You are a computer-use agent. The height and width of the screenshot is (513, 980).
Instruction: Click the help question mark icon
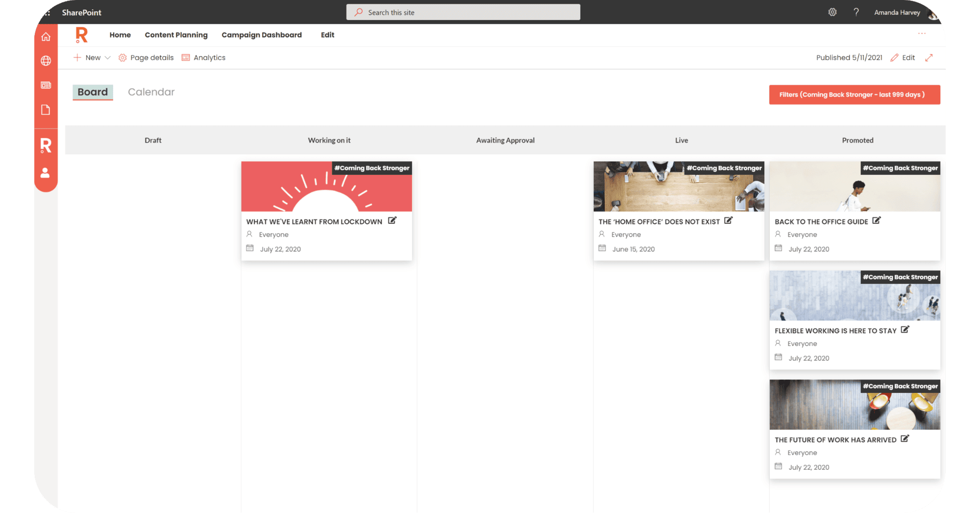pyautogui.click(x=856, y=12)
